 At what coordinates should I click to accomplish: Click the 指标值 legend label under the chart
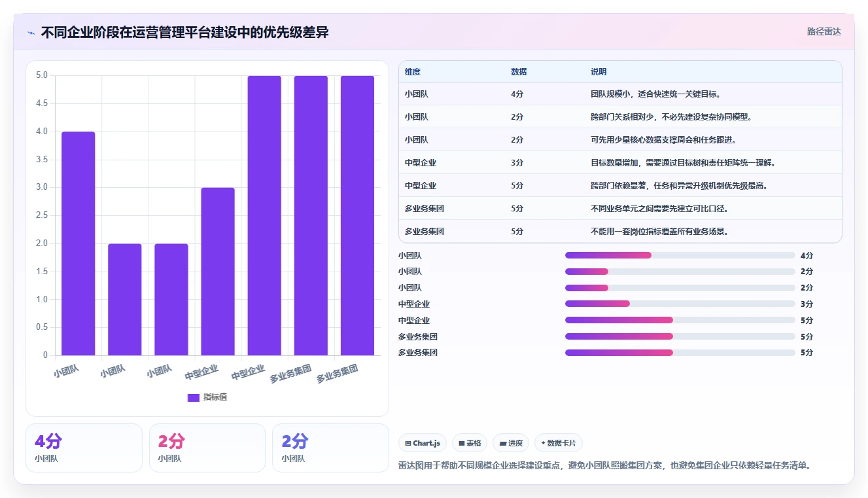(x=215, y=397)
